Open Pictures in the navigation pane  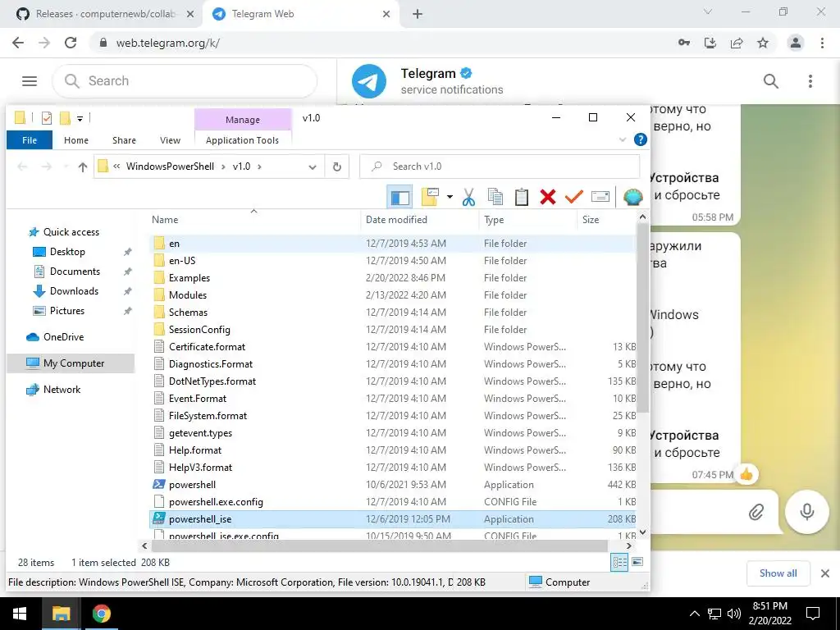[67, 311]
